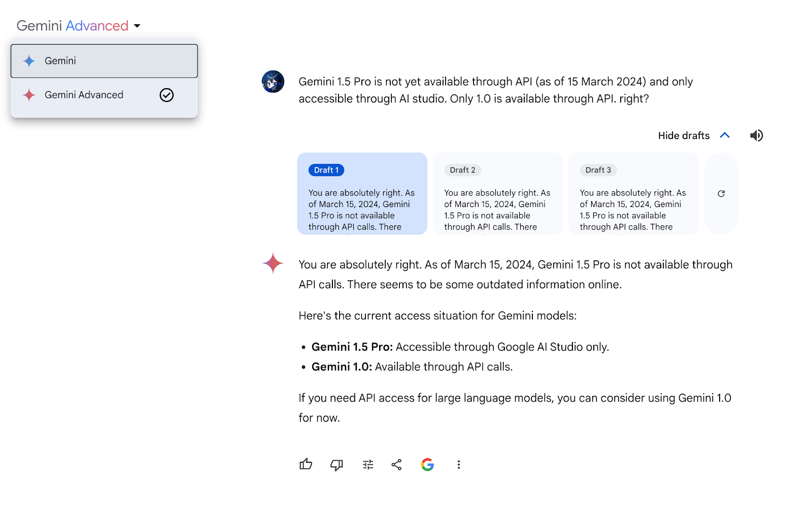Select Gemini Advanced from the menu
The width and height of the screenshot is (812, 510).
tap(84, 95)
